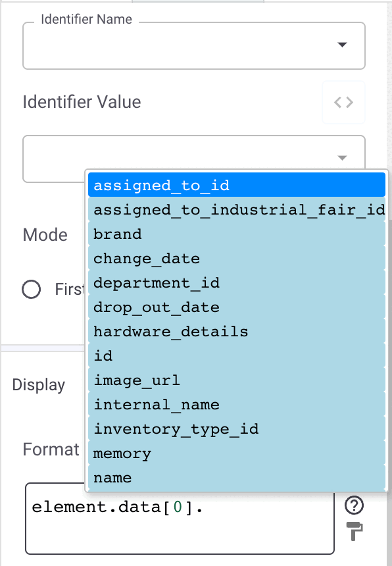The width and height of the screenshot is (392, 566).
Task: Click the format paint roller icon
Action: tap(354, 531)
